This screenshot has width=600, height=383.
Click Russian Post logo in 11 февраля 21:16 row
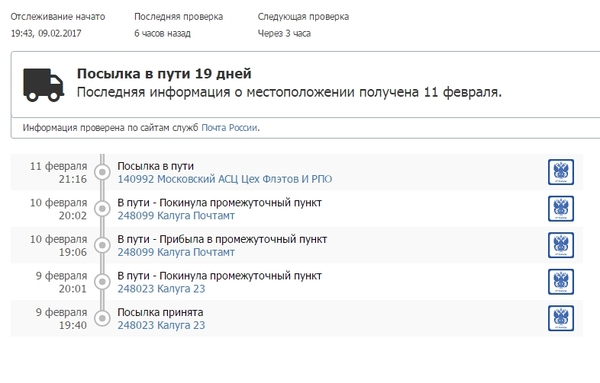click(561, 172)
